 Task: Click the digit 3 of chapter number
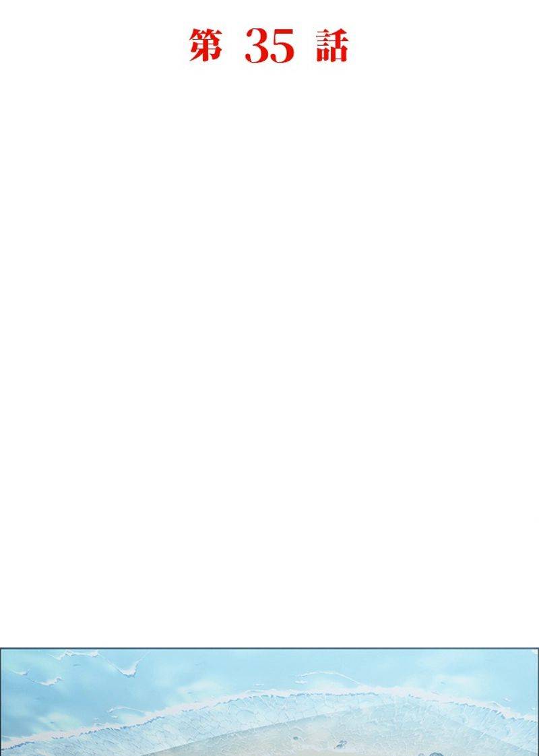(x=257, y=46)
